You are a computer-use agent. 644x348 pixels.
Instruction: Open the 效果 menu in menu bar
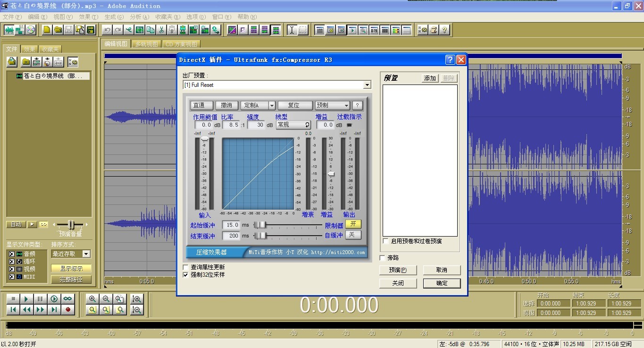point(89,17)
